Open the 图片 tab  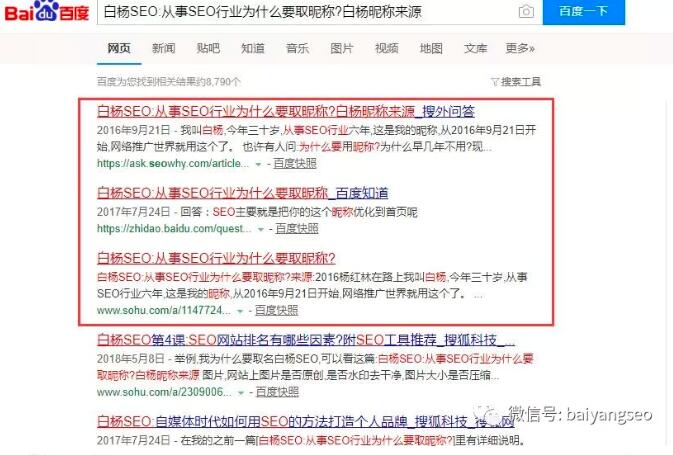342,49
